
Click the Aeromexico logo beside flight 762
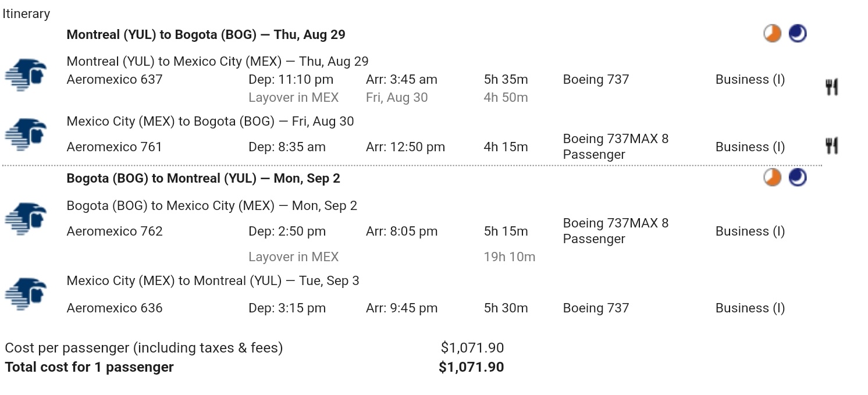coord(26,219)
